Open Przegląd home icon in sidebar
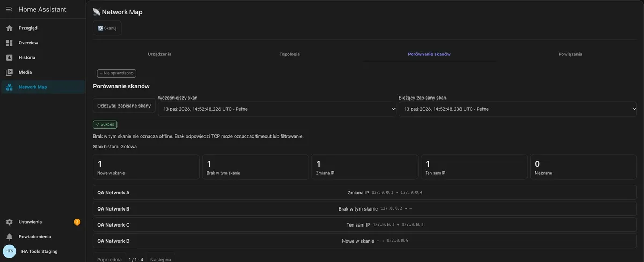 click(9, 28)
